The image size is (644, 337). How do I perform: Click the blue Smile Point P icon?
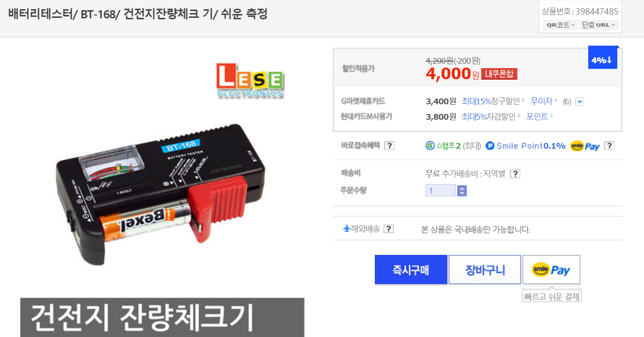[490, 145]
